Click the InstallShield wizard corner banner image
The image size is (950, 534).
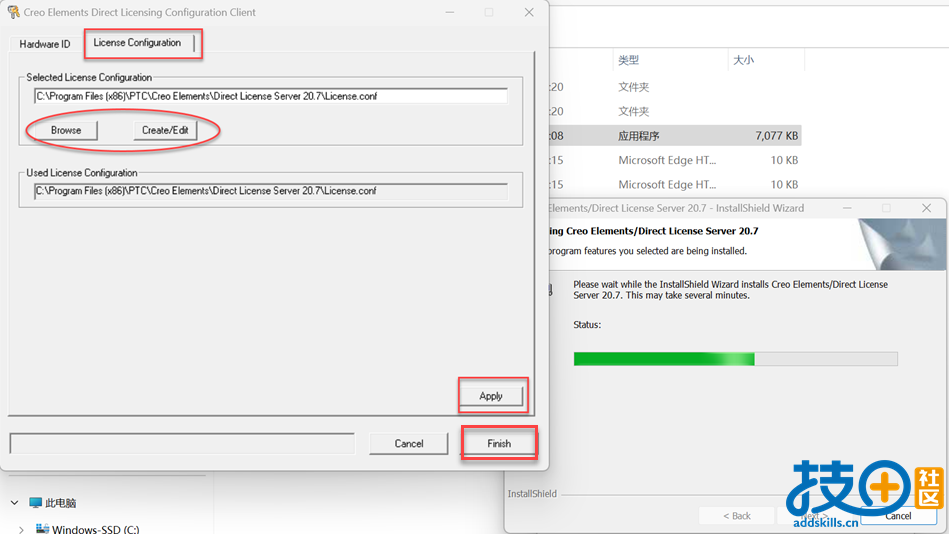pos(902,244)
